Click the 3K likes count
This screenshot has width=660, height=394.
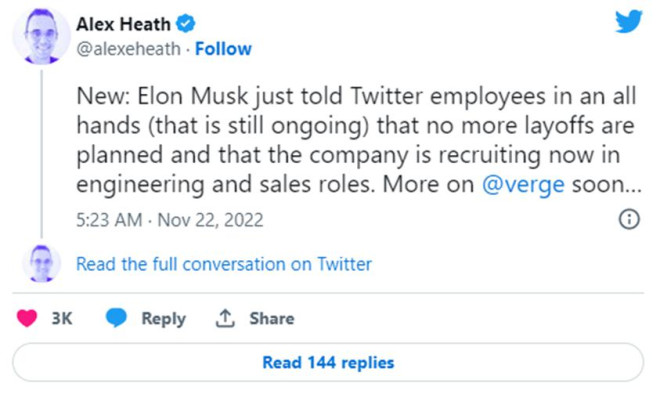click(62, 318)
